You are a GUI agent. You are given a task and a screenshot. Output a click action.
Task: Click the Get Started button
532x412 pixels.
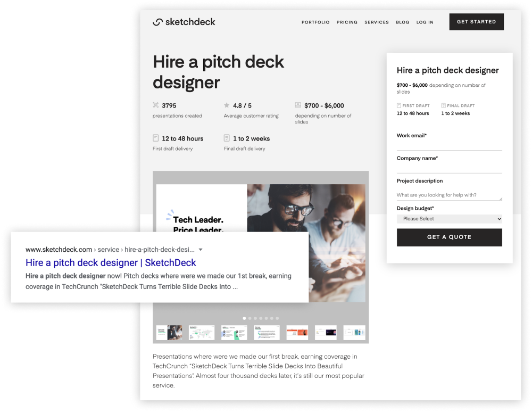tap(476, 22)
